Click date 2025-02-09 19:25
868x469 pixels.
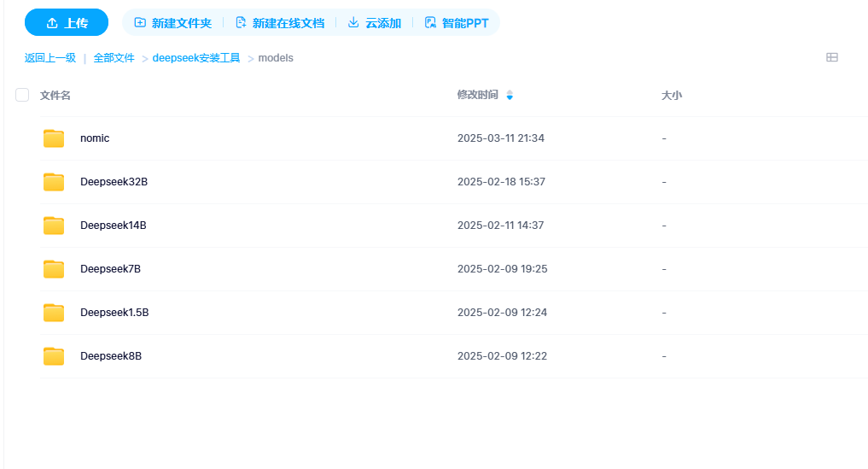click(x=503, y=269)
